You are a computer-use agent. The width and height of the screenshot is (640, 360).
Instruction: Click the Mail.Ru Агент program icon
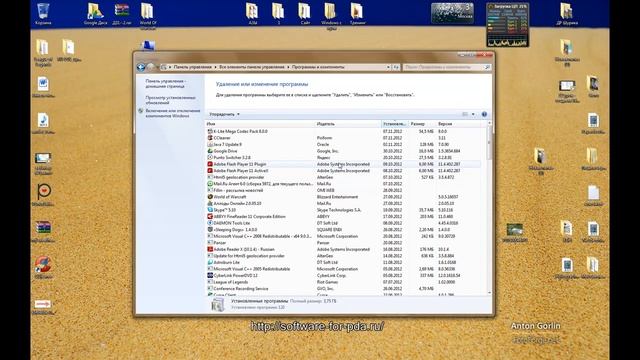[x=210, y=184]
